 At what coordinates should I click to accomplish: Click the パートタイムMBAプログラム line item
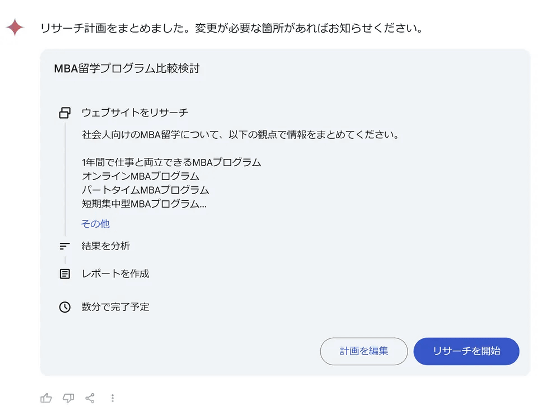(x=145, y=190)
